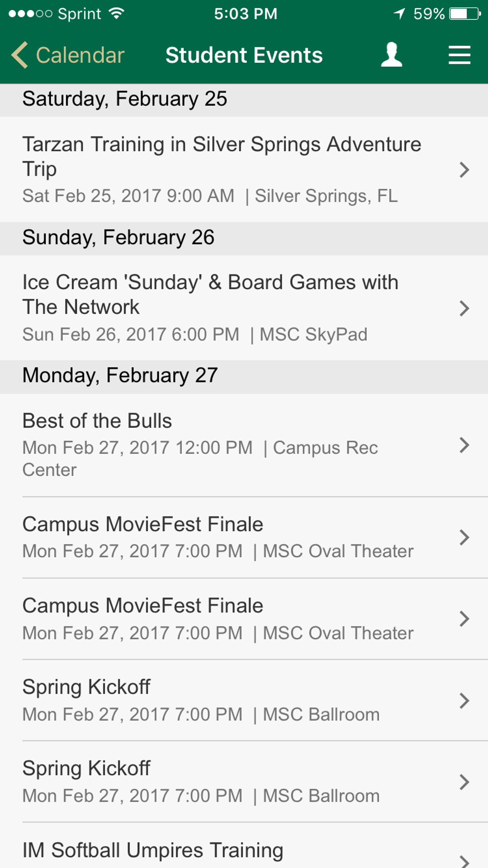Tap the Student Events title
Viewport: 488px width, 868px height.
point(244,55)
